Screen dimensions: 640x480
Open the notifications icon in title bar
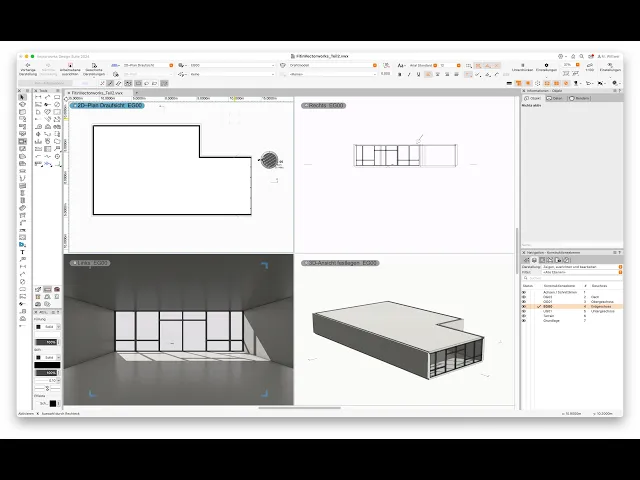(590, 56)
